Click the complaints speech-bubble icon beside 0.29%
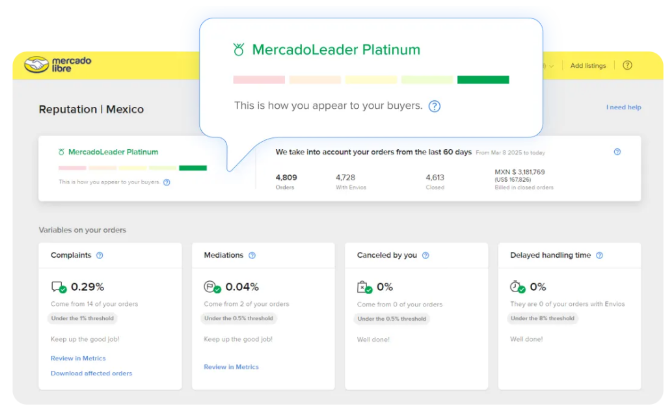 [x=59, y=287]
